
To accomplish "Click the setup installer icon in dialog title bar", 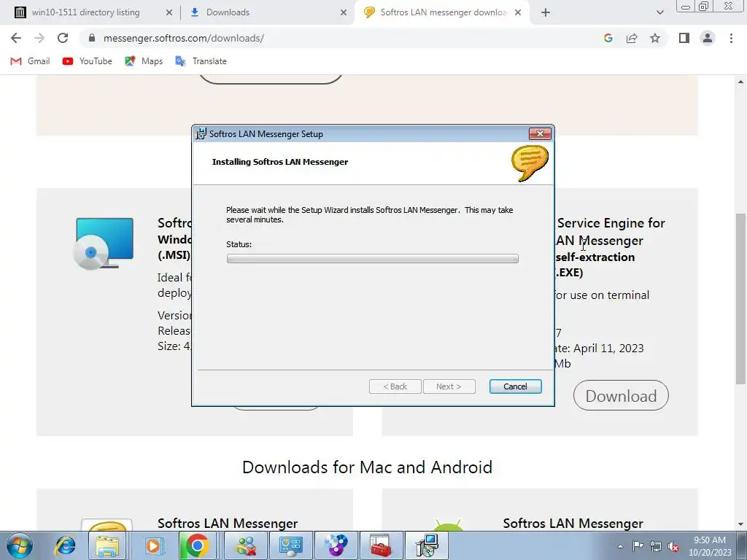I will tap(201, 134).
